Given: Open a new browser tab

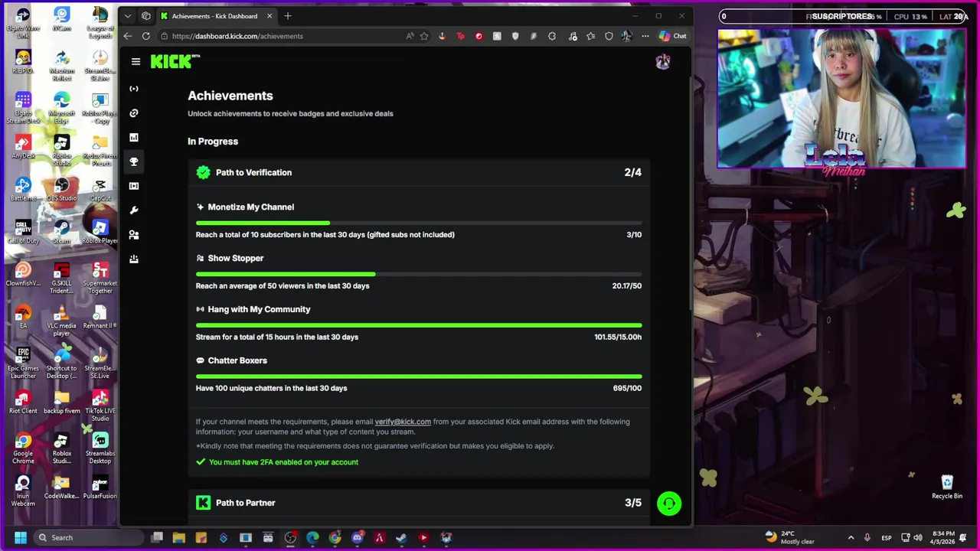Looking at the screenshot, I should (288, 16).
